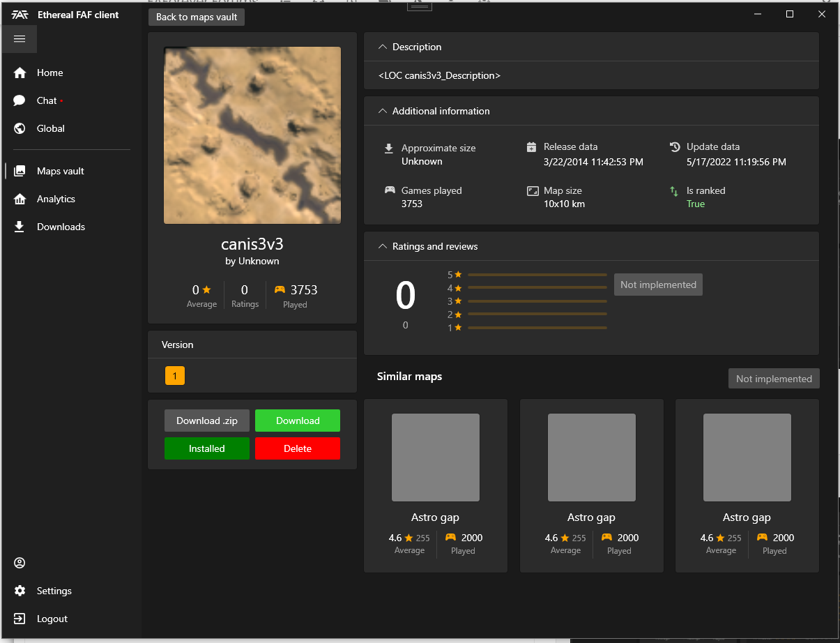This screenshot has height=643, width=840.
Task: Click the release date 3/22/2014 11:42:53 PM
Action: tap(593, 162)
